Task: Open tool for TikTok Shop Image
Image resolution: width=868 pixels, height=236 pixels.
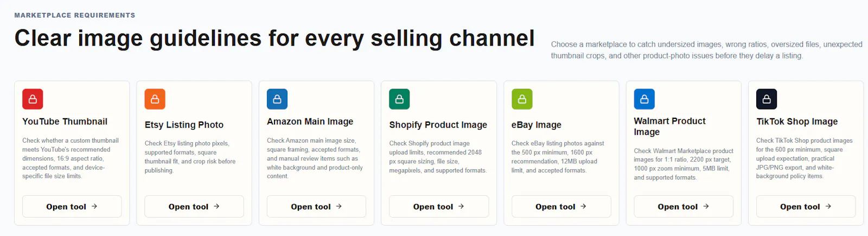Action: 806,207
